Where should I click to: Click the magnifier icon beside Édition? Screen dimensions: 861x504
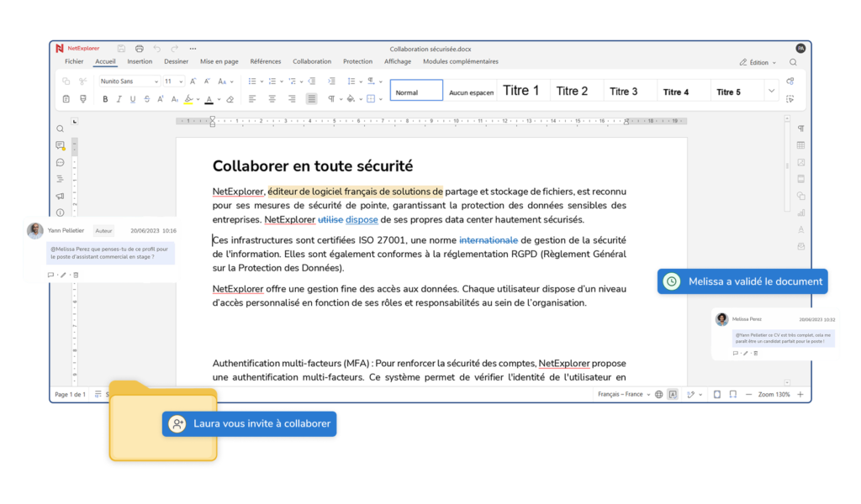(x=793, y=62)
